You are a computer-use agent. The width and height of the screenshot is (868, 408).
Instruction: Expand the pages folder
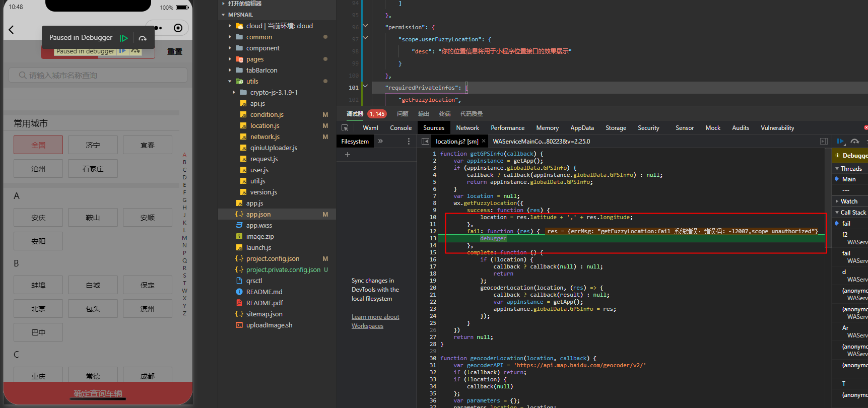[x=230, y=59]
